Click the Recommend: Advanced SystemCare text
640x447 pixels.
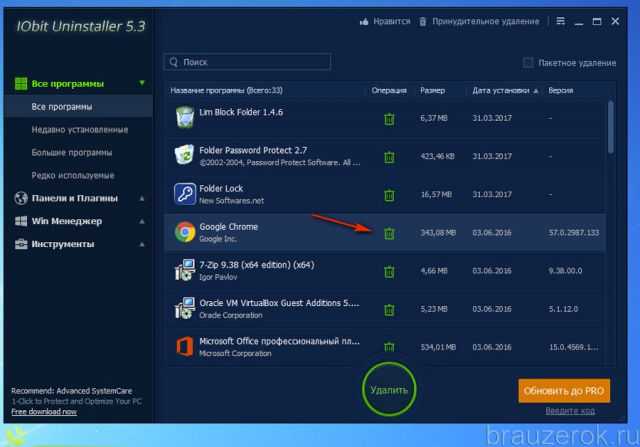[x=71, y=391]
